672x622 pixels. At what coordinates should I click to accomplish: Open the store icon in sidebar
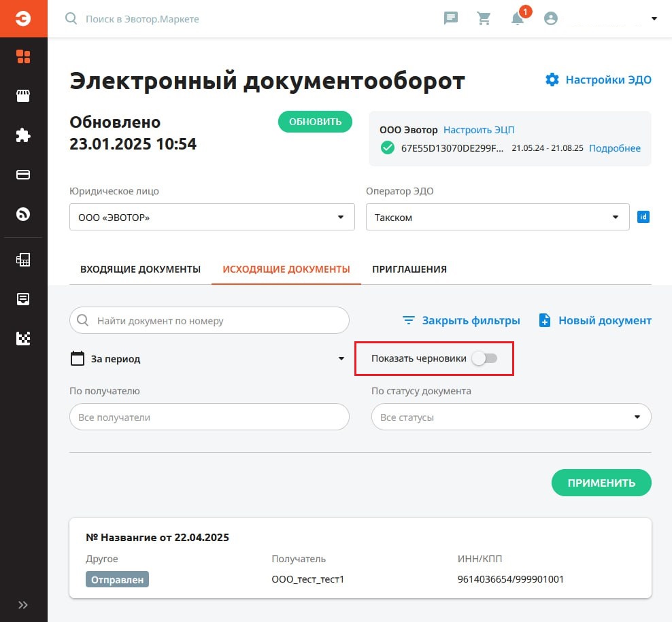(23, 96)
